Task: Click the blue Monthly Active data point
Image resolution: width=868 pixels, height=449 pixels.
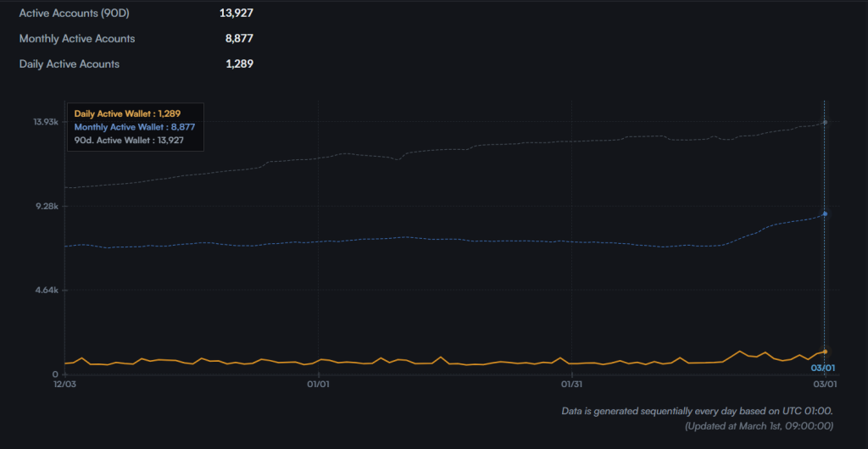Action: point(825,213)
